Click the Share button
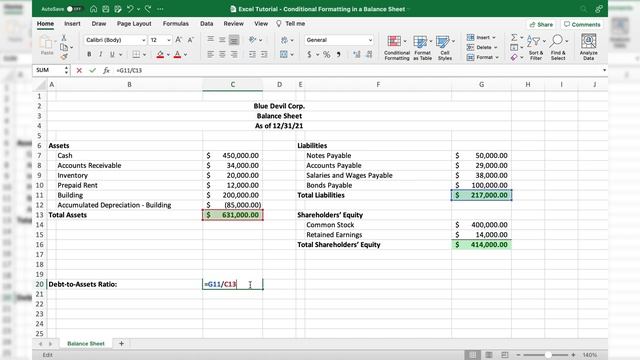 [541, 24]
